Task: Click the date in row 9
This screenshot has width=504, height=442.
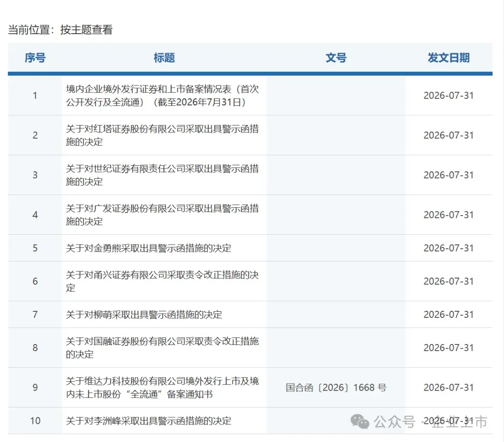Action: 449,388
